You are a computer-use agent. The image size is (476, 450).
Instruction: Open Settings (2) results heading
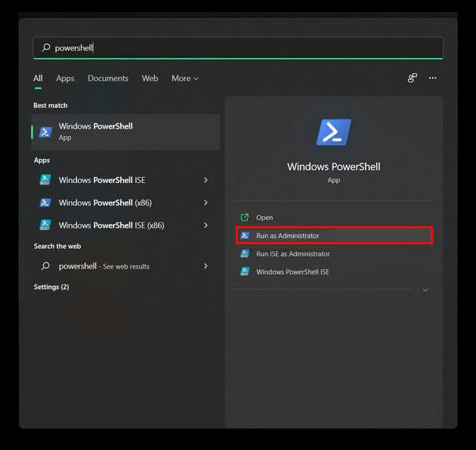[51, 287]
